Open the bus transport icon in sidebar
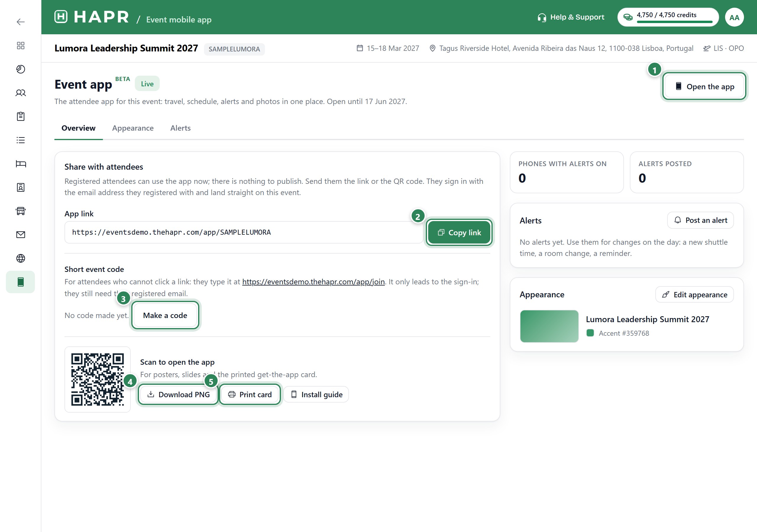 20,211
